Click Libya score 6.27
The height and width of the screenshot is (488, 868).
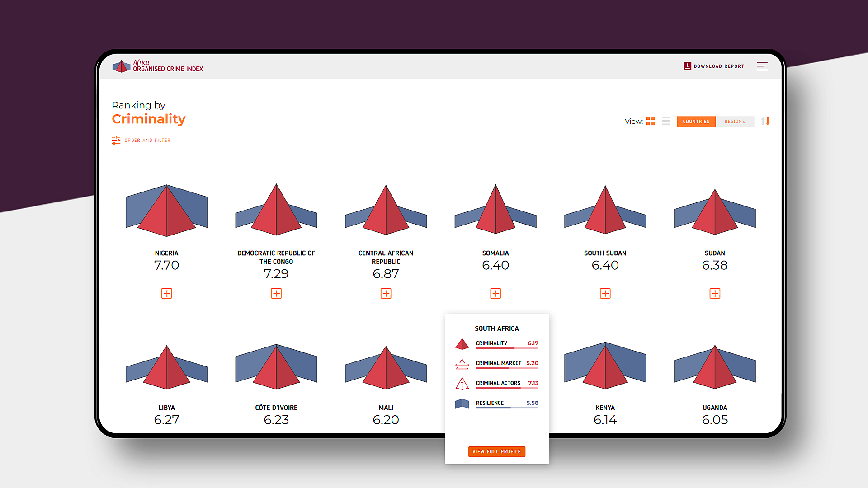(167, 420)
